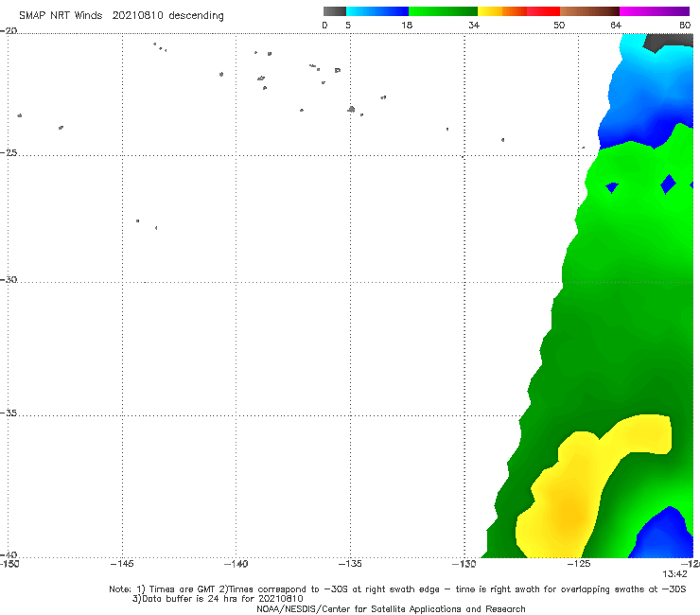Click the 'SMAP NRT Winds 20210810 descending' title

pyautogui.click(x=121, y=16)
